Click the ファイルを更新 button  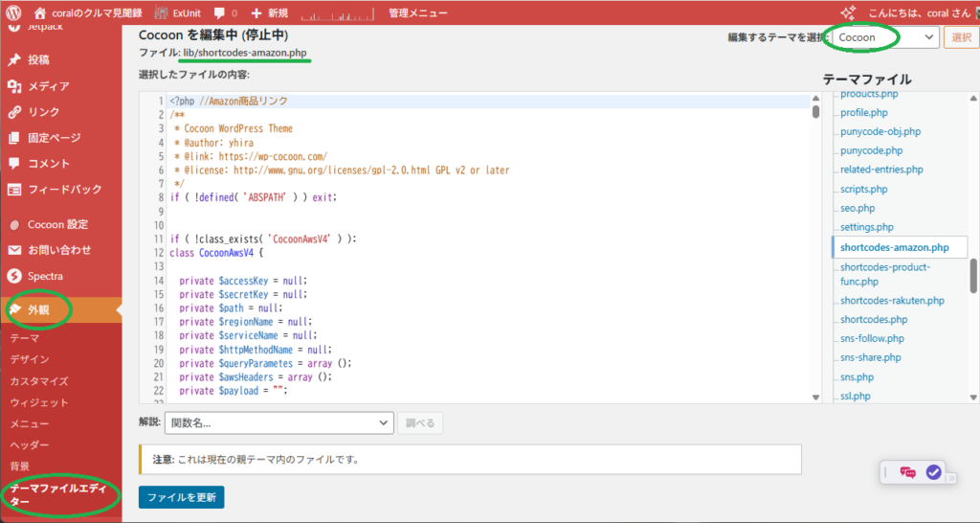pyautogui.click(x=181, y=497)
